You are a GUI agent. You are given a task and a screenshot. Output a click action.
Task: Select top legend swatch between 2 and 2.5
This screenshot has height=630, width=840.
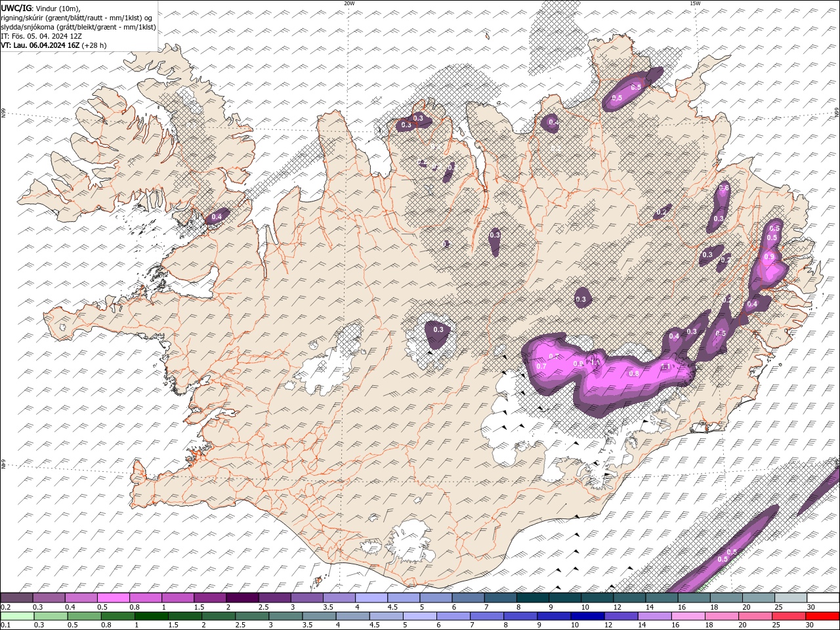pyautogui.click(x=242, y=598)
